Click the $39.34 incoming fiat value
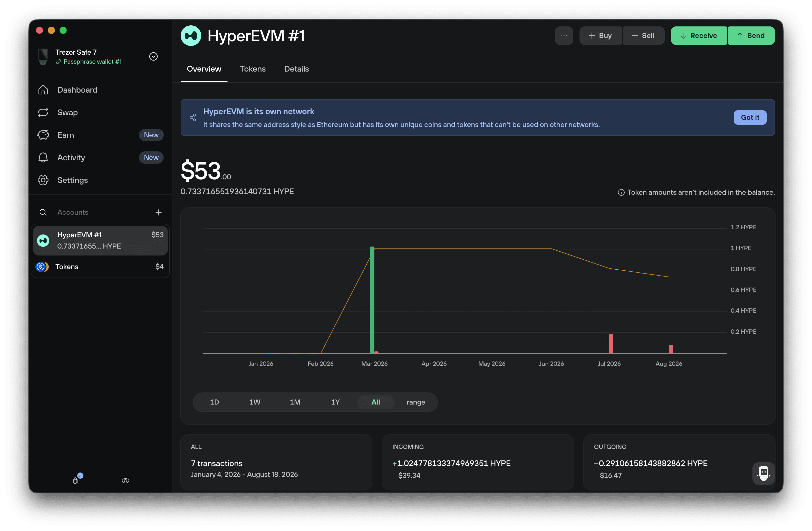812x531 pixels. tap(409, 475)
